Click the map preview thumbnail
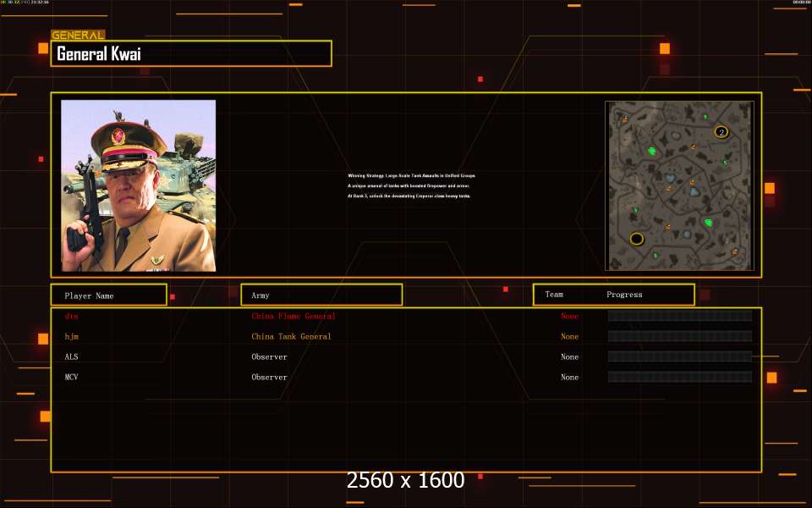Screen dimensions: 812x508 coord(679,185)
